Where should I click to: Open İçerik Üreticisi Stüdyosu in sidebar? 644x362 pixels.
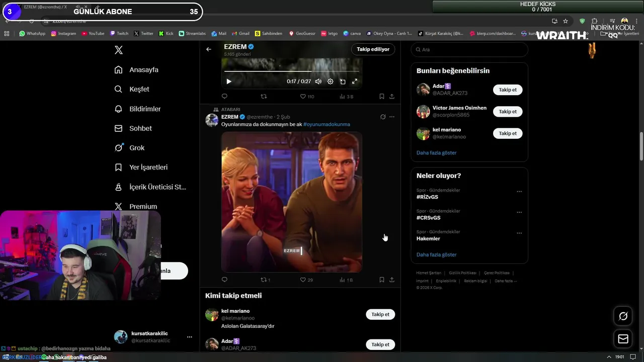click(150, 187)
